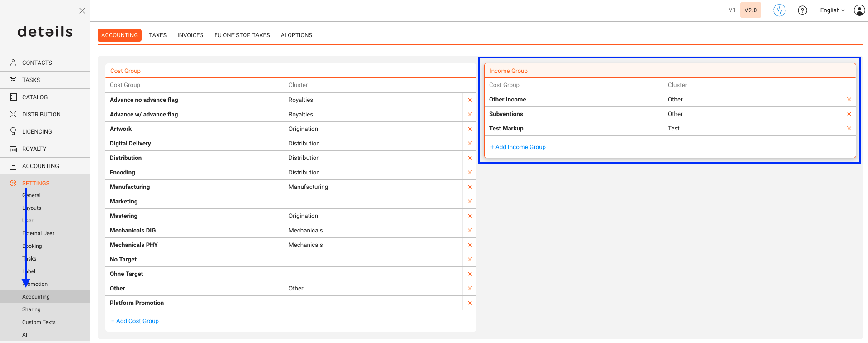Delete the Artwork cost group

(x=470, y=129)
